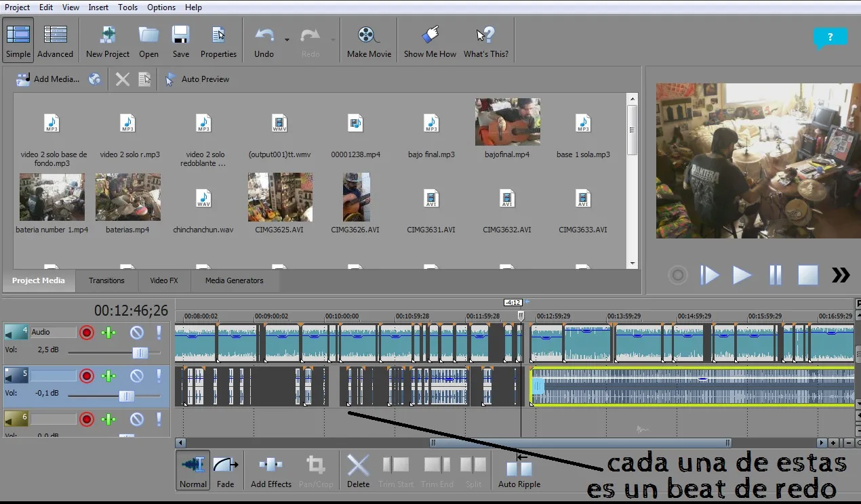Remove selected media with X icon
This screenshot has width=861, height=504.
click(123, 79)
